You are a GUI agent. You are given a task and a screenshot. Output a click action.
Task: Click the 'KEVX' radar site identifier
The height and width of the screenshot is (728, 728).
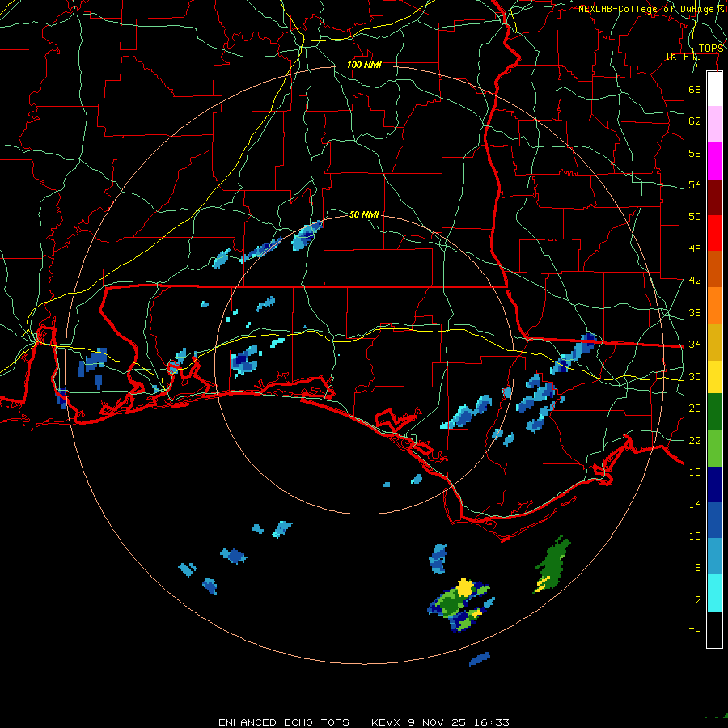click(x=387, y=722)
